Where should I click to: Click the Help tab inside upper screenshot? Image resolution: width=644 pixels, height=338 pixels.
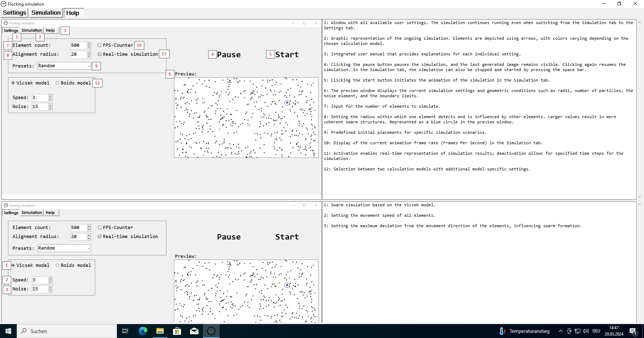(50, 30)
